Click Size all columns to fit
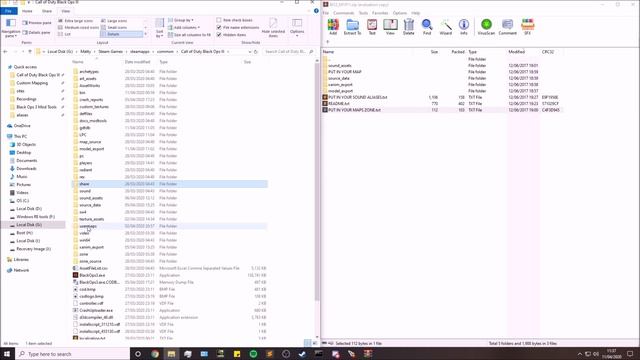 pos(189,35)
